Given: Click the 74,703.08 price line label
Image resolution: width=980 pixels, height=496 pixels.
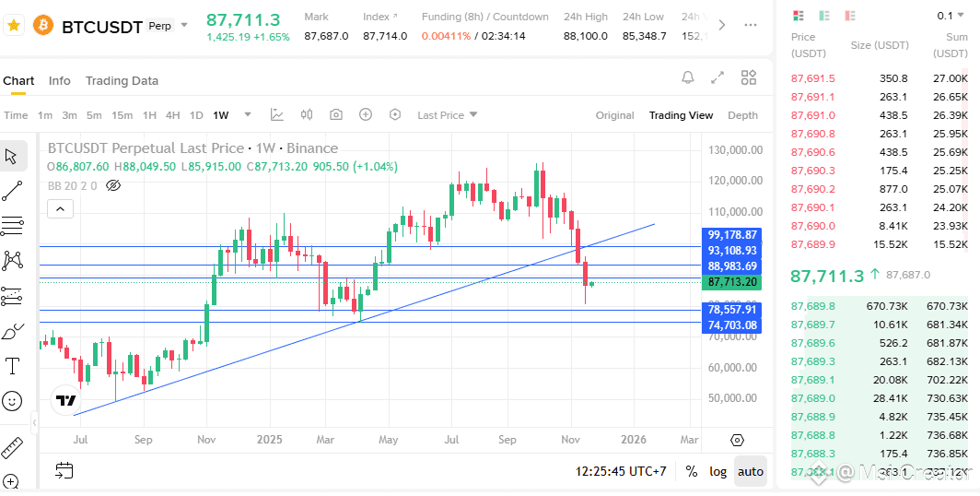Looking at the screenshot, I should (x=732, y=325).
